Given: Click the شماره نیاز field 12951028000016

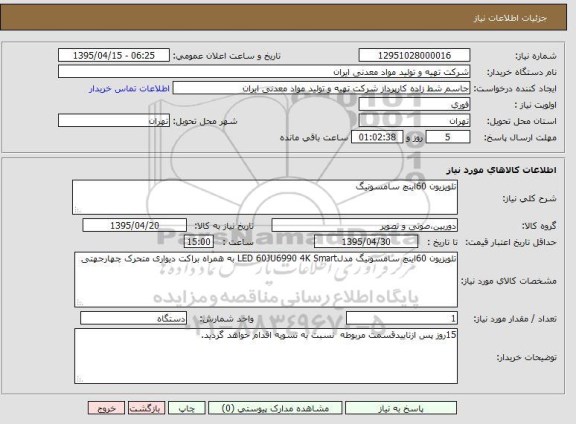Looking at the screenshot, I should [414, 55].
